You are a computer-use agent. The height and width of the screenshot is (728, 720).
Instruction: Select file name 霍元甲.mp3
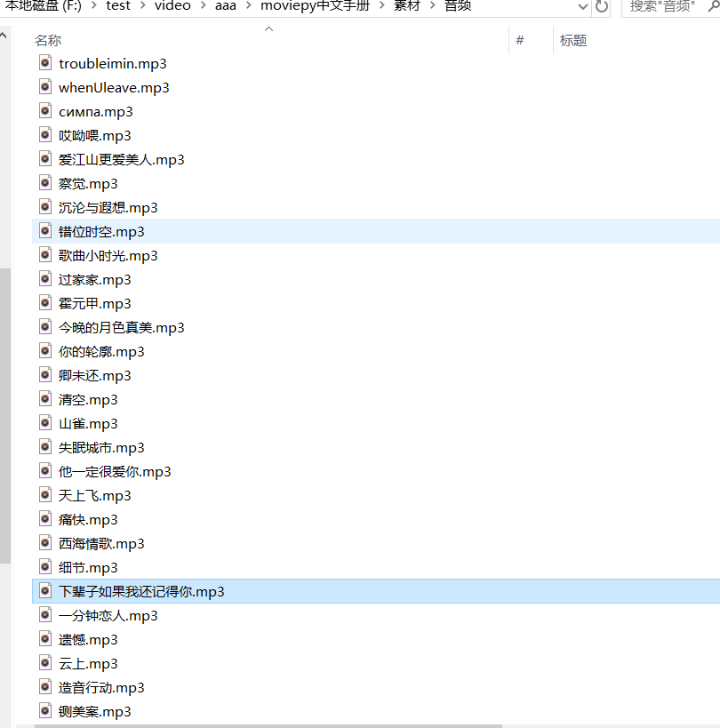tap(95, 304)
